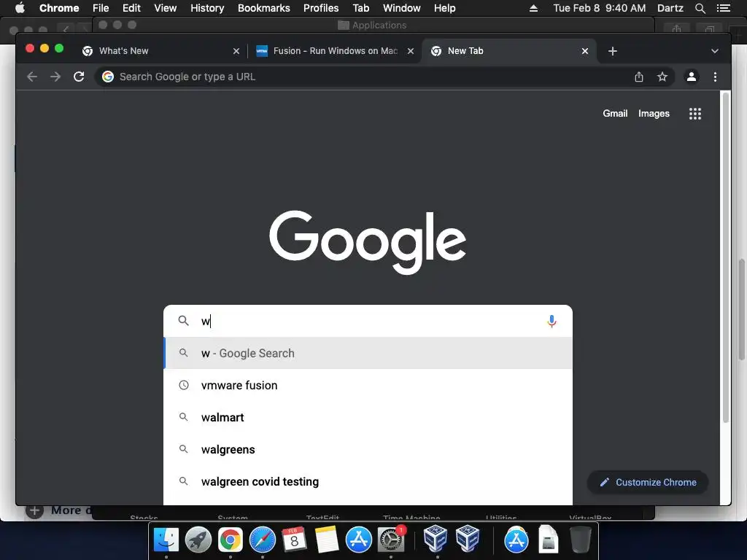Image resolution: width=747 pixels, height=560 pixels.
Task: Choose the 'walgreens' suggestion
Action: (x=368, y=449)
